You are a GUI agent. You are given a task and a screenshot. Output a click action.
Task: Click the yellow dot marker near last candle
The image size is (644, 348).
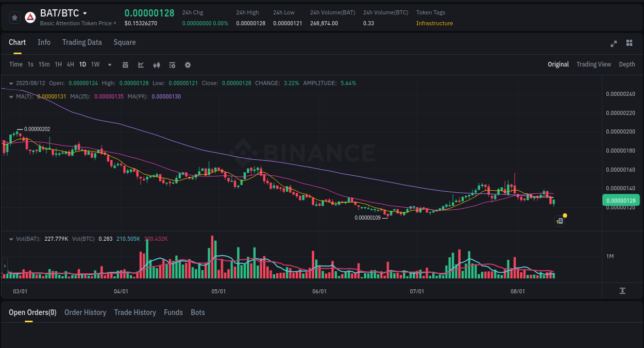point(565,215)
